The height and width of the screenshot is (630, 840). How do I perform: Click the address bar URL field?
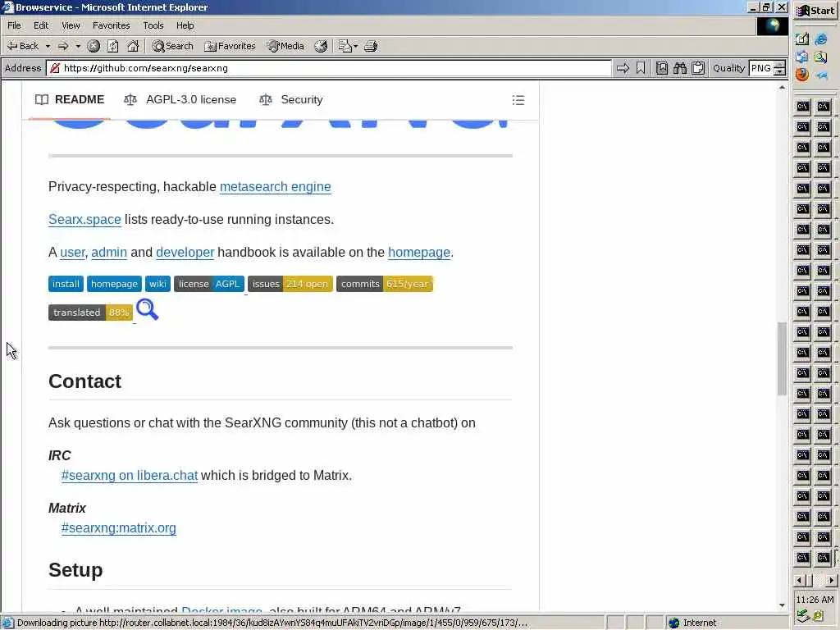(328, 68)
